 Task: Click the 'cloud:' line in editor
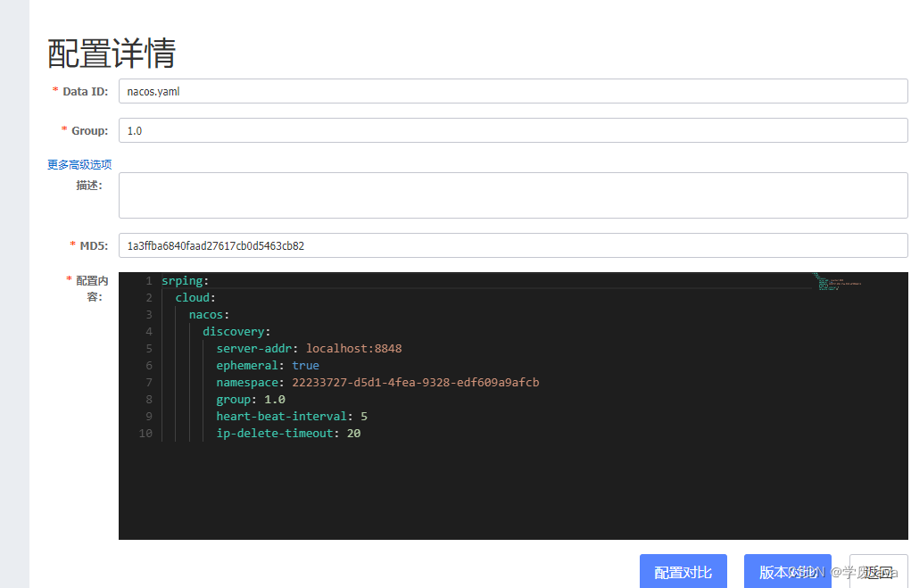195,297
